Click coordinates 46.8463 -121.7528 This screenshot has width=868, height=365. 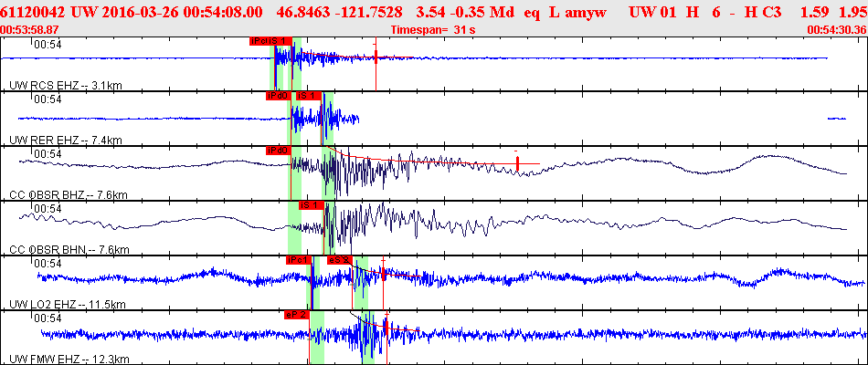(339, 12)
